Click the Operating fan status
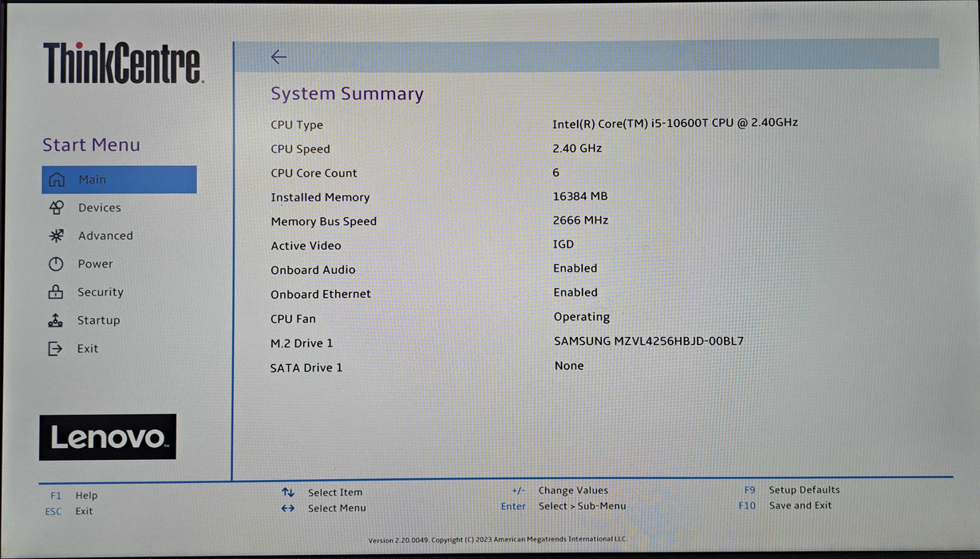980x559 pixels. [582, 317]
